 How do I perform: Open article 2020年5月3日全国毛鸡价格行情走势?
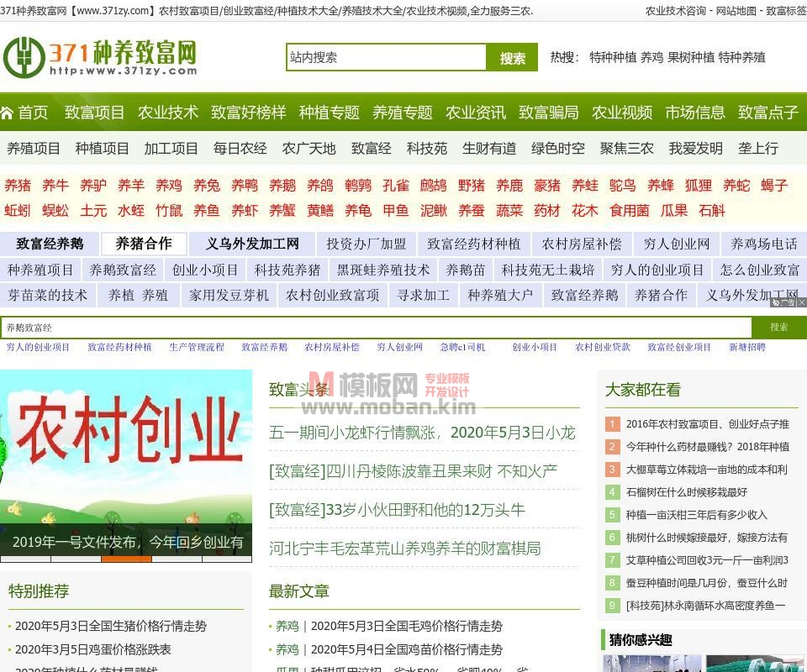point(407,626)
